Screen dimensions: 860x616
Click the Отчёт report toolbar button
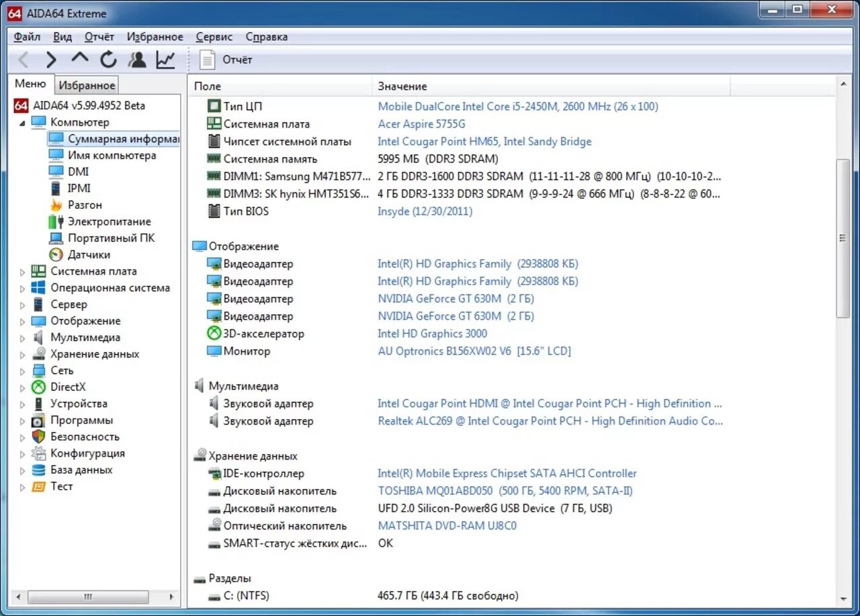click(x=226, y=60)
